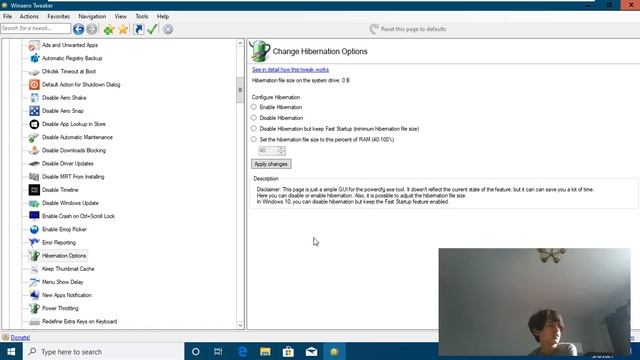Open the Mail app from the taskbar

311,351
